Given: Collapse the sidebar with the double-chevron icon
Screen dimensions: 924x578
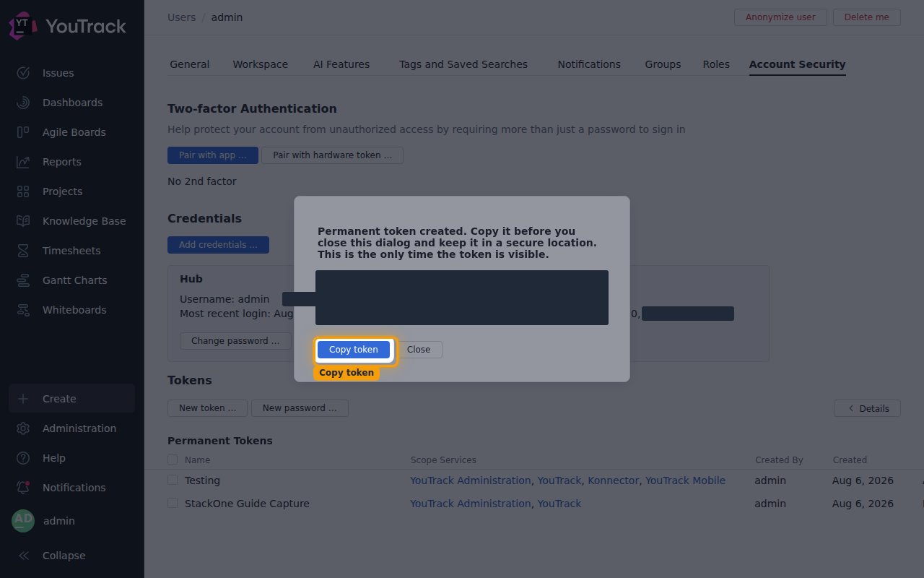Looking at the screenshot, I should 23,556.
